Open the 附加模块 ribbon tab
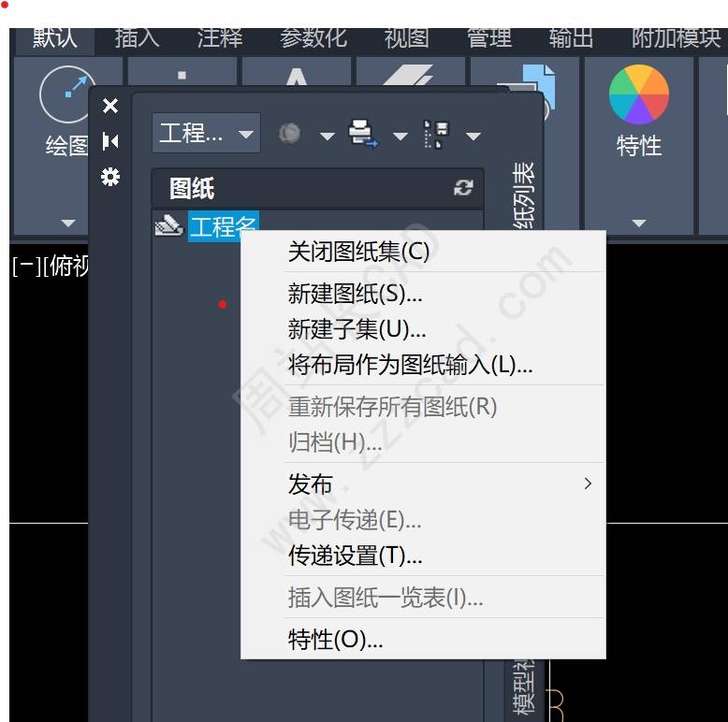The image size is (728, 722). pos(676,38)
